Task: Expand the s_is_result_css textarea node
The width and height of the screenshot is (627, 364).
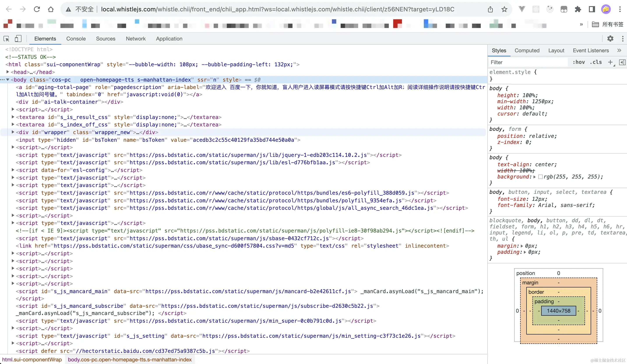Action: point(13,117)
